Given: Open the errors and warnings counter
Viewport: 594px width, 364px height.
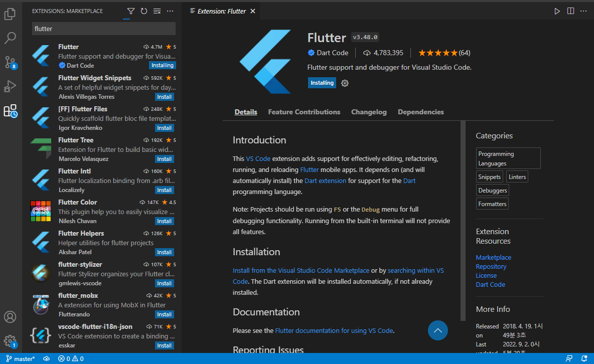Looking at the screenshot, I should [x=71, y=358].
